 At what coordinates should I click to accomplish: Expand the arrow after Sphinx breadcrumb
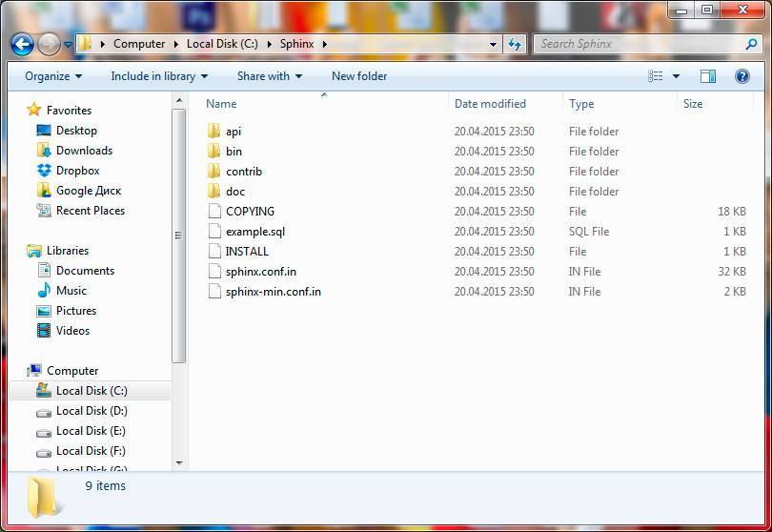click(324, 44)
